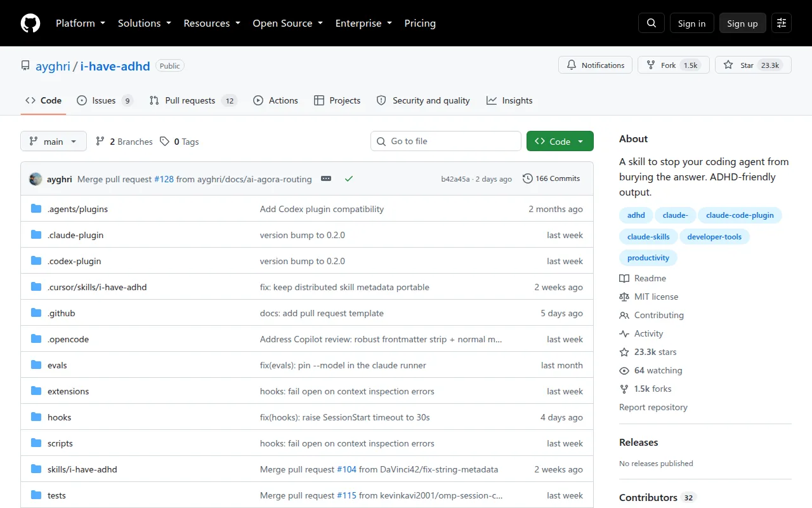
Task: Open the main branch selector dropdown
Action: (x=53, y=142)
